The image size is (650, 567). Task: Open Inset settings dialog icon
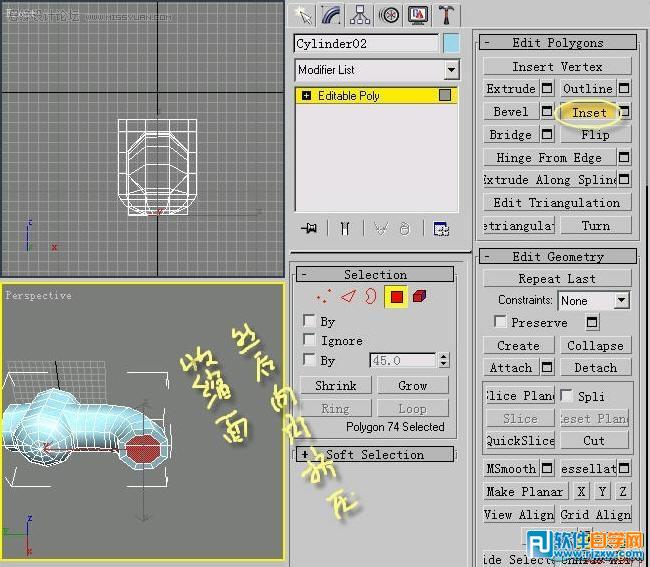click(x=624, y=111)
